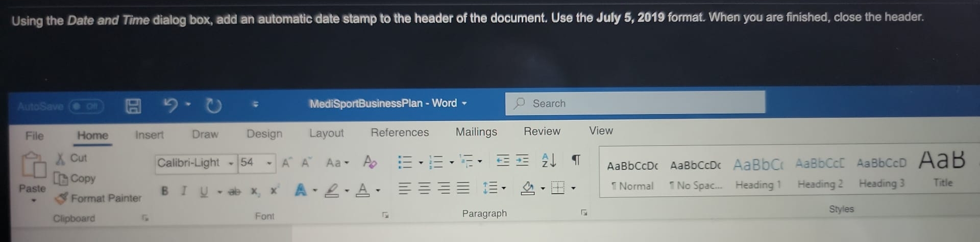Apply a multilevel list
980x242 pixels.
click(466, 162)
